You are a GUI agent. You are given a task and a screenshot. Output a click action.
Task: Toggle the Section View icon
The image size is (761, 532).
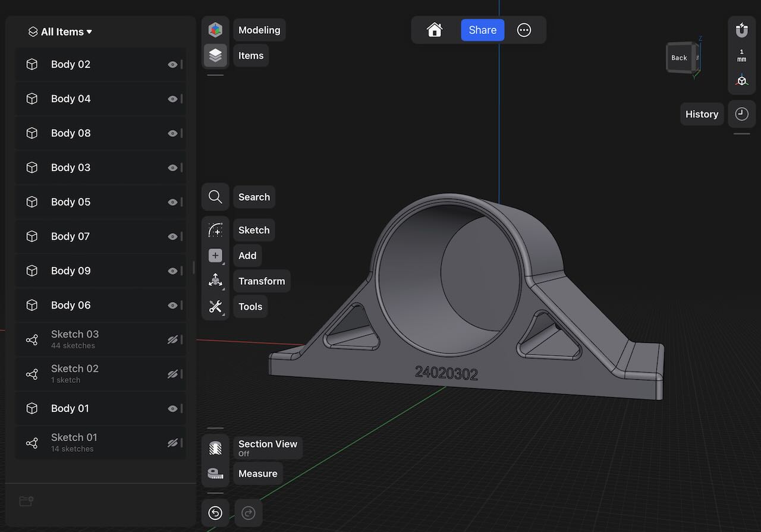(x=215, y=448)
